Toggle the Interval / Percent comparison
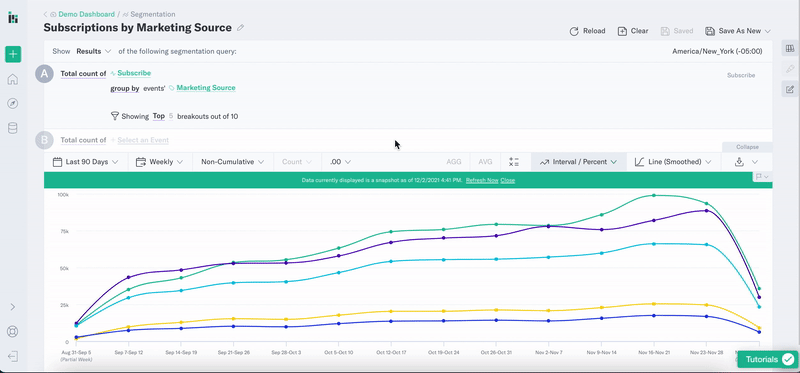800x373 pixels. [579, 162]
